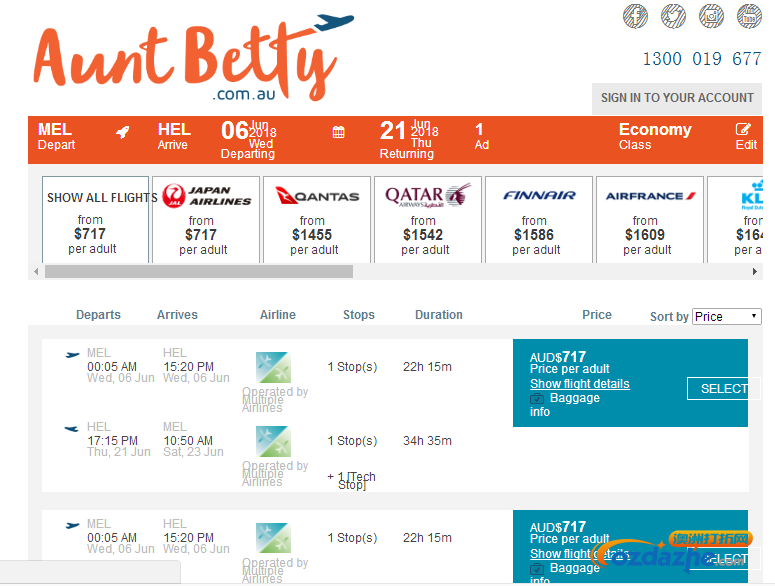Viewport: 775px width, 586px height.
Task: Click the calendar icon between dates
Action: [x=339, y=132]
